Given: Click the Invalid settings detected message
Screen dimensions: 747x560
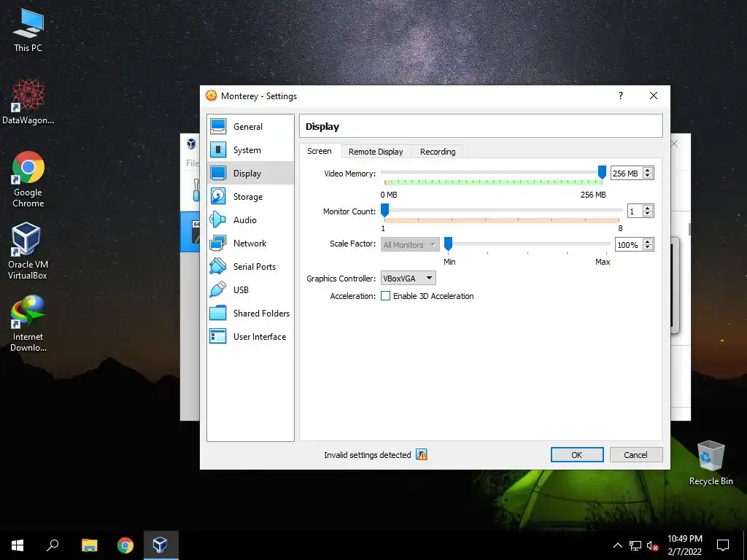Looking at the screenshot, I should point(368,455).
